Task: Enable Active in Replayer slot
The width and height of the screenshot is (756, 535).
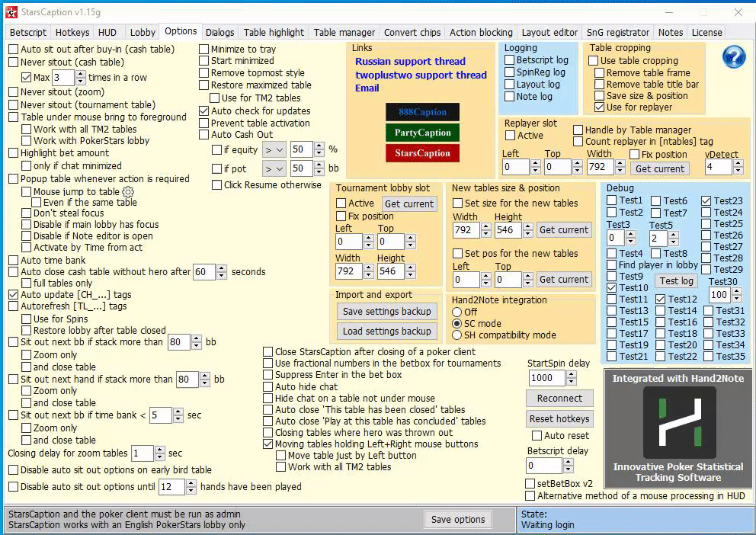Action: tap(510, 136)
